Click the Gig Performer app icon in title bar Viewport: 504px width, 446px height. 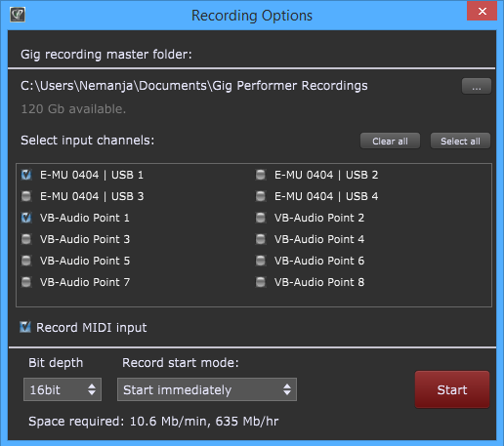coord(18,15)
